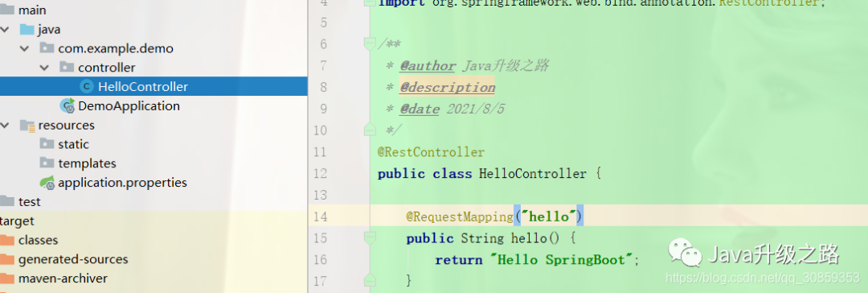This screenshot has height=293, width=868.
Task: Click the classes orange folder icon
Action: click(x=6, y=240)
